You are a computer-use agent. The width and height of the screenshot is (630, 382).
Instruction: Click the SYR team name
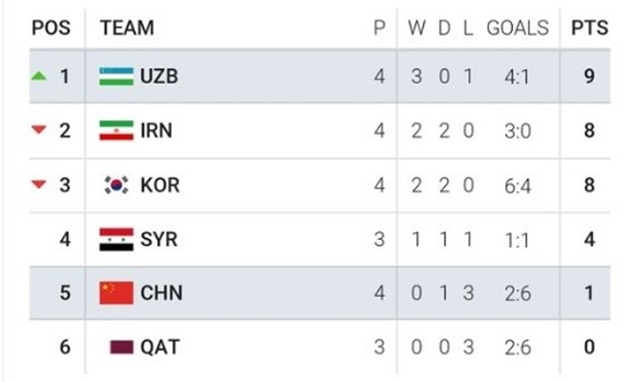click(159, 239)
